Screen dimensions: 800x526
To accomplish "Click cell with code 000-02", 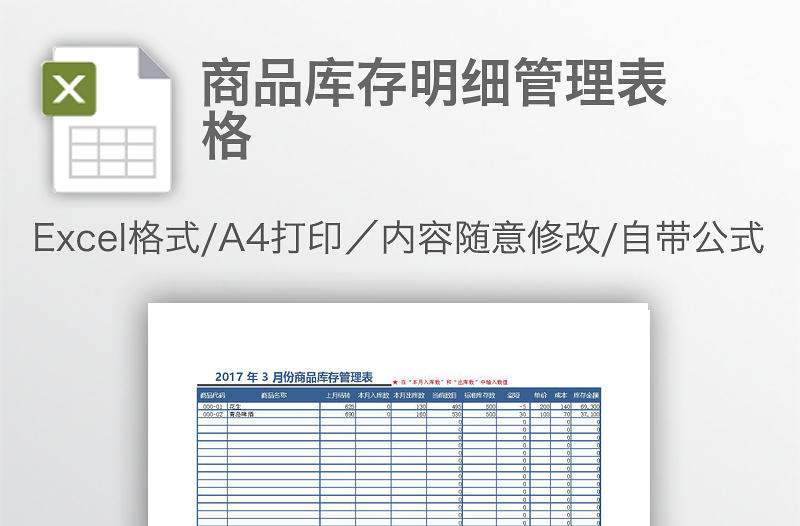I will (x=213, y=414).
